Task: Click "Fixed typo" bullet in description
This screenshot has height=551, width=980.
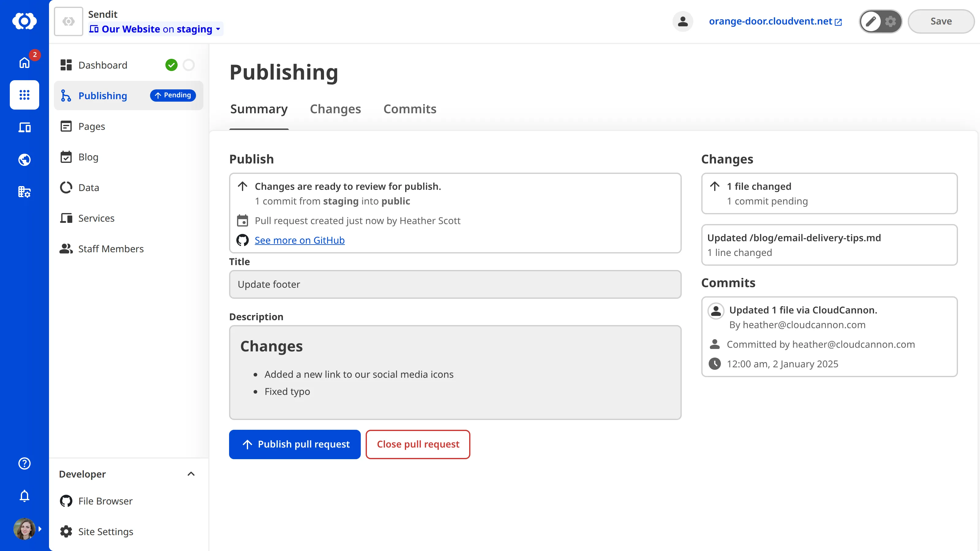Action: click(287, 391)
